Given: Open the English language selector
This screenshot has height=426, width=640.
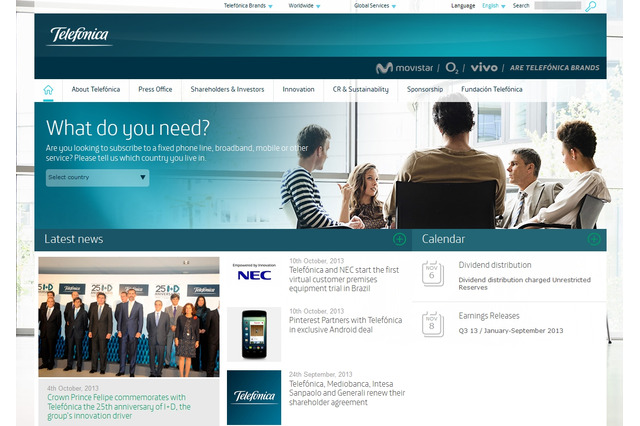Looking at the screenshot, I should coord(493,6).
